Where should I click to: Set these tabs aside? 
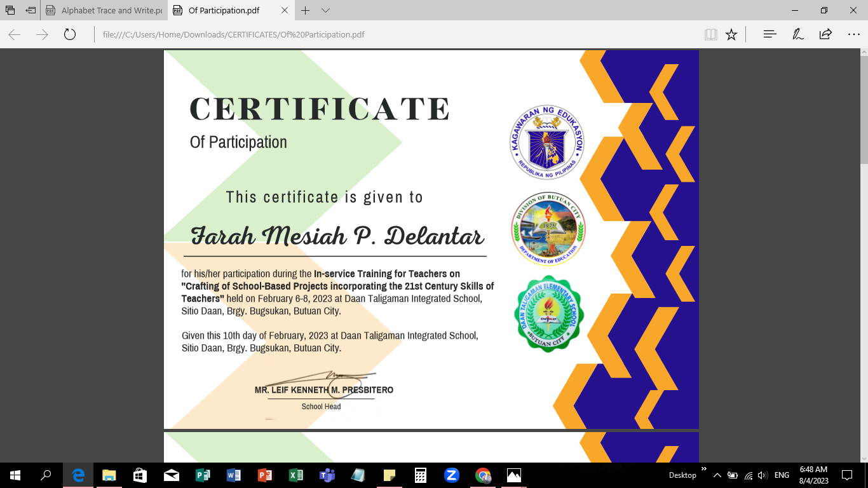click(x=31, y=10)
